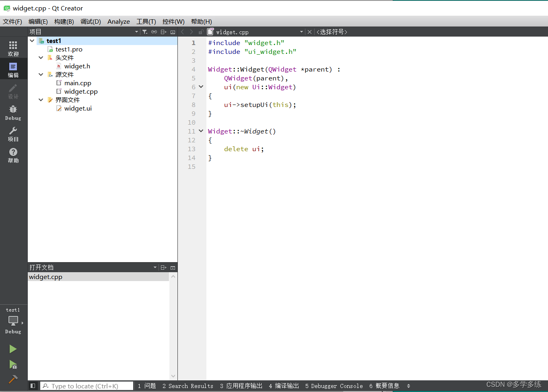Open the 工具(T) menu
This screenshot has width=548, height=392.
146,21
